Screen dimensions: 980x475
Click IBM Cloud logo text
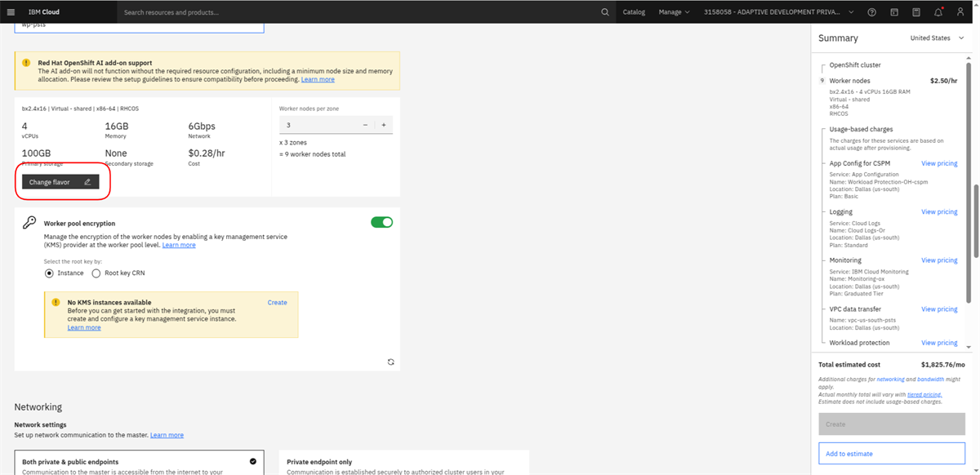pos(44,12)
